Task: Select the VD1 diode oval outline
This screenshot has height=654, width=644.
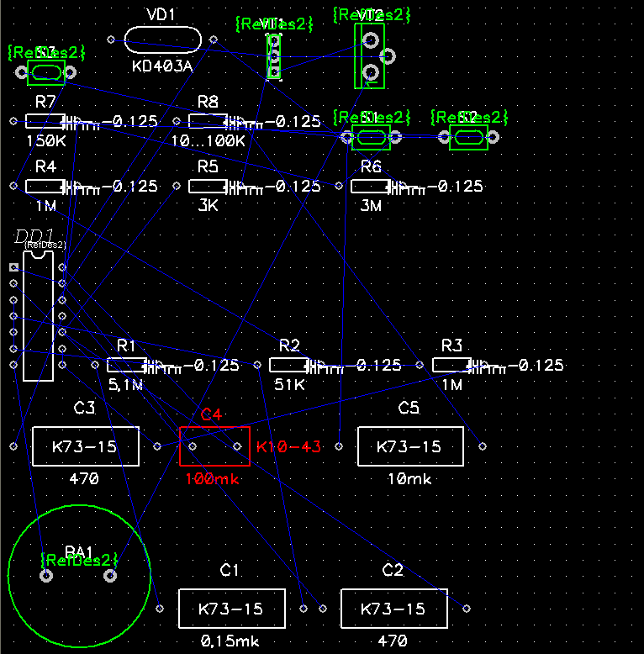Action: [162, 40]
